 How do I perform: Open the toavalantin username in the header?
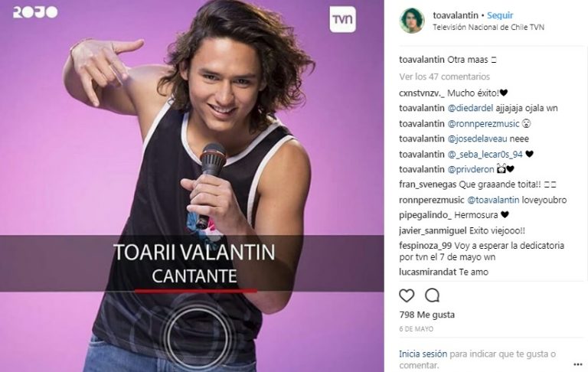coord(456,15)
